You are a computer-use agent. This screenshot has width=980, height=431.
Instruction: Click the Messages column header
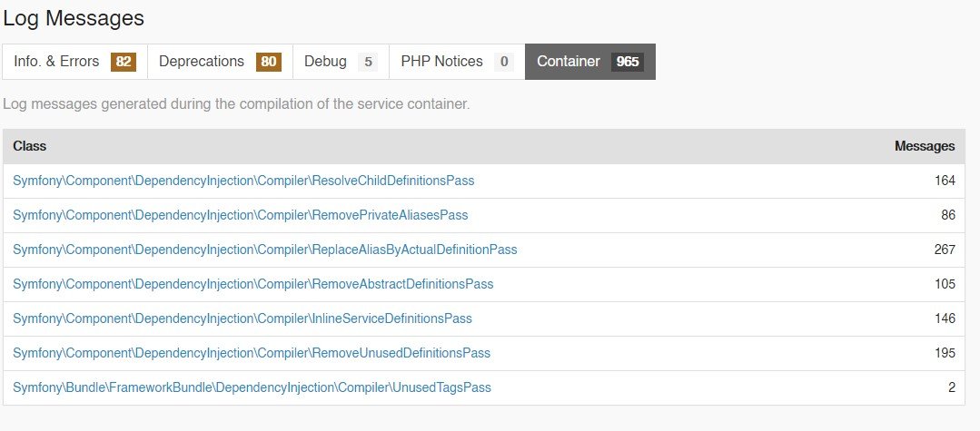(925, 146)
